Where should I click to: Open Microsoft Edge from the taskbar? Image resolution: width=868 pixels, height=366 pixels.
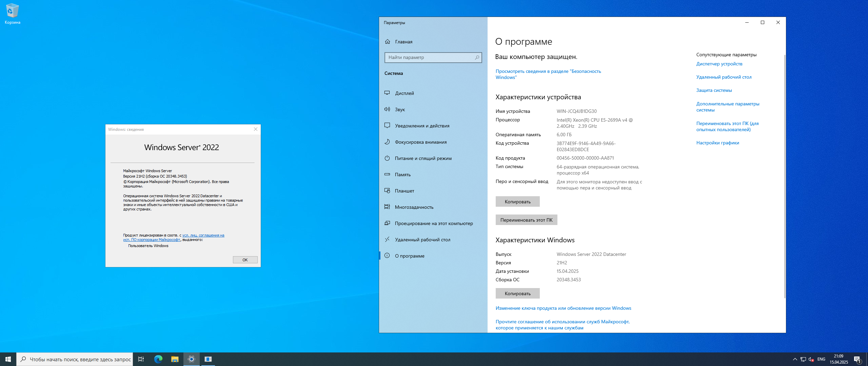[x=158, y=359]
